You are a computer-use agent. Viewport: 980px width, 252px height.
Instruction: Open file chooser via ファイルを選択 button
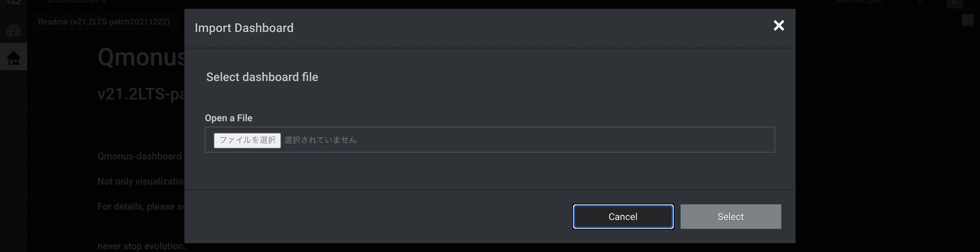click(247, 140)
